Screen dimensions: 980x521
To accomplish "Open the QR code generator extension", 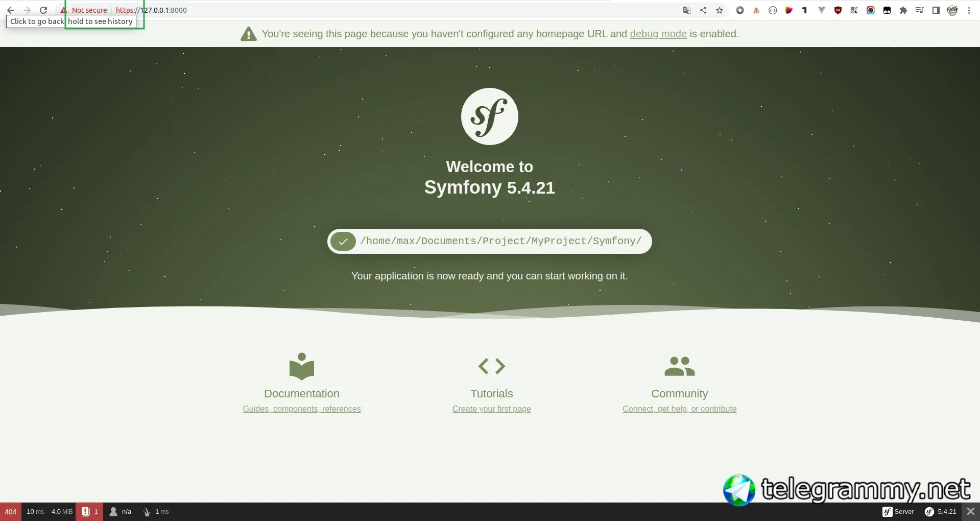I will [x=854, y=10].
